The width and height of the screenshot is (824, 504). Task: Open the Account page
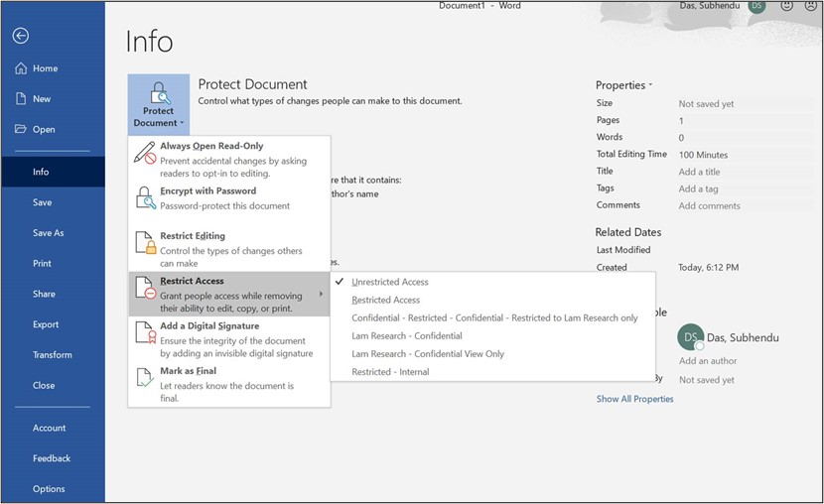click(53, 428)
